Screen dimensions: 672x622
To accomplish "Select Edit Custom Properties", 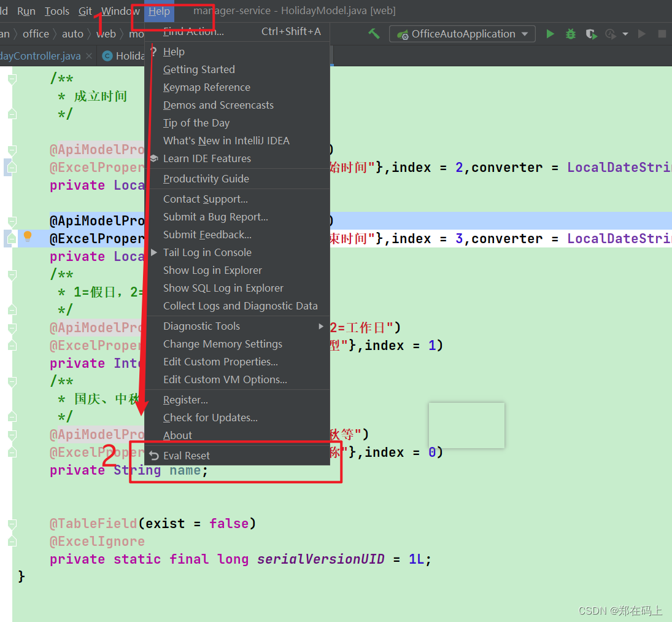I will [x=238, y=362].
